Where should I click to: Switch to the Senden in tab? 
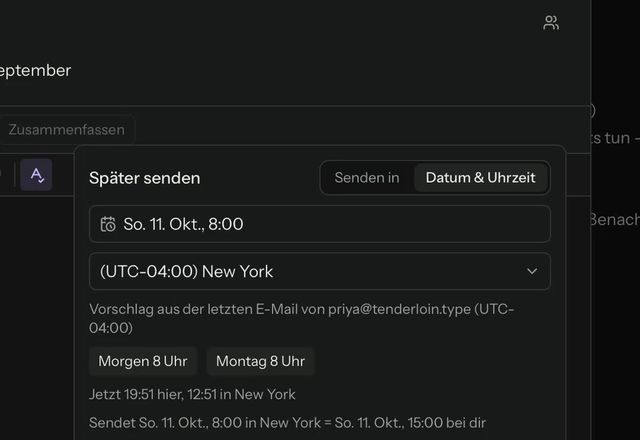pyautogui.click(x=367, y=178)
